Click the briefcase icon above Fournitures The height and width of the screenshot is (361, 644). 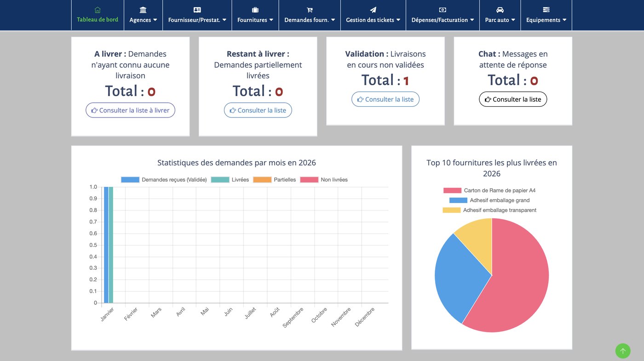click(255, 10)
